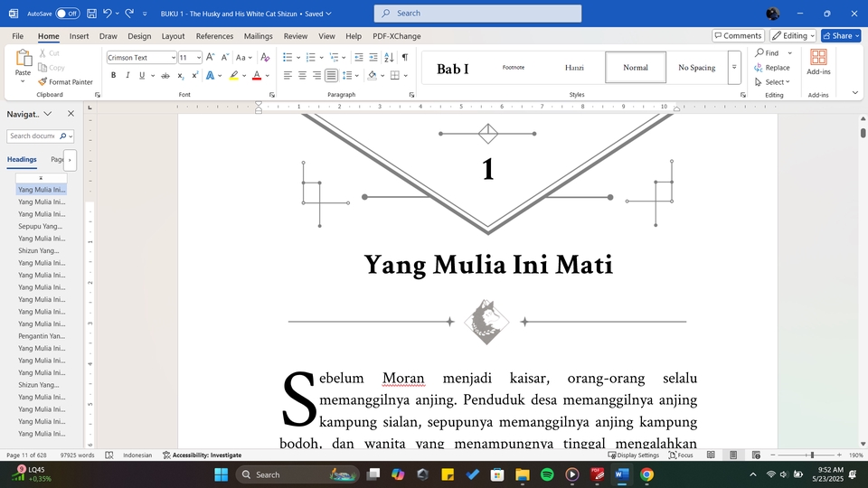Click the Redo arrow icon
The image size is (868, 488).
pos(129,14)
